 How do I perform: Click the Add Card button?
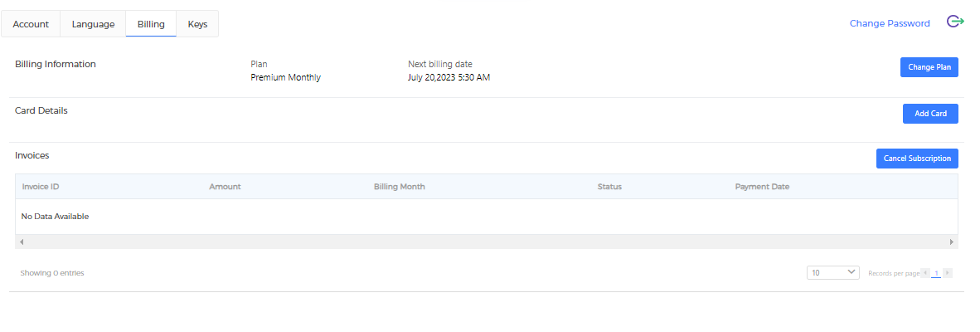pyautogui.click(x=930, y=114)
